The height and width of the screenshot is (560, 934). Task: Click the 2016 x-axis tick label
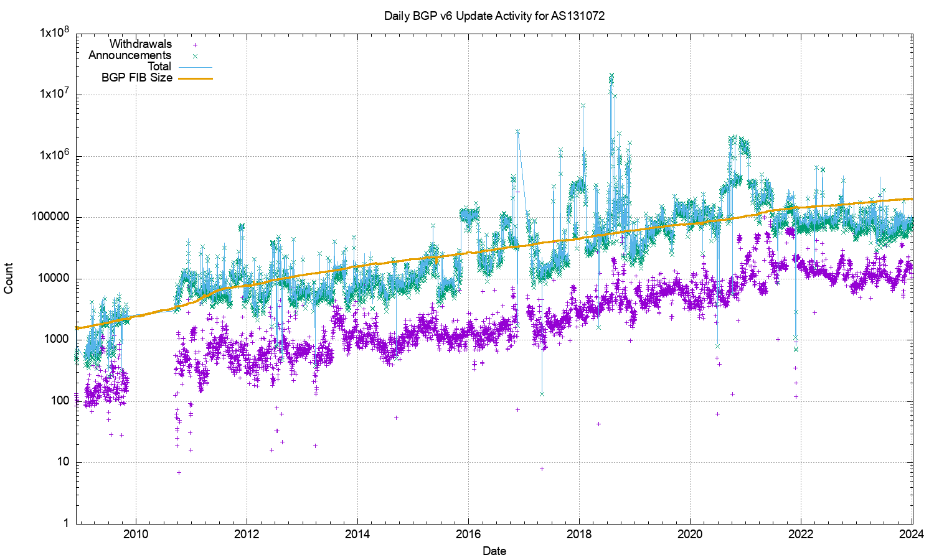(x=468, y=534)
